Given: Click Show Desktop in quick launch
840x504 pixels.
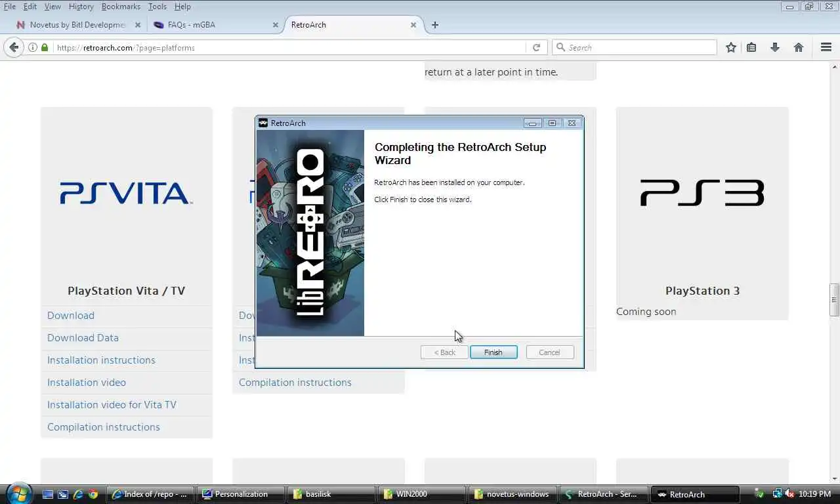Looking at the screenshot, I should pos(48,494).
